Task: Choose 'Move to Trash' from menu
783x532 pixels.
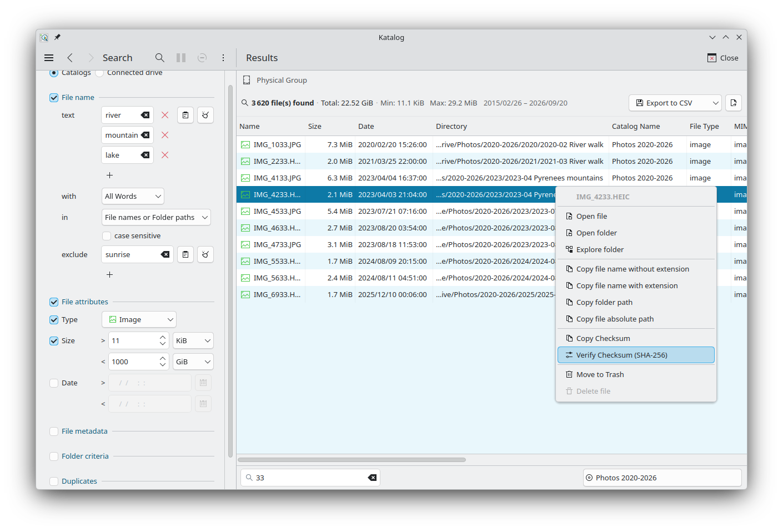Action: (636, 374)
